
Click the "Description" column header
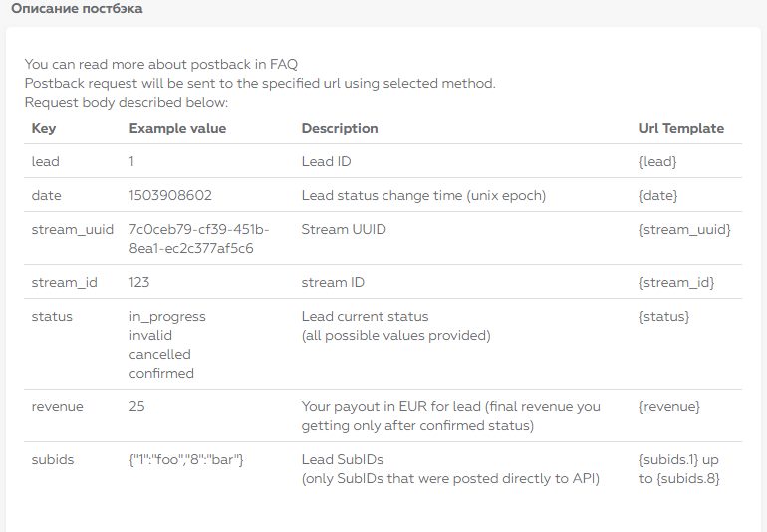pos(340,129)
